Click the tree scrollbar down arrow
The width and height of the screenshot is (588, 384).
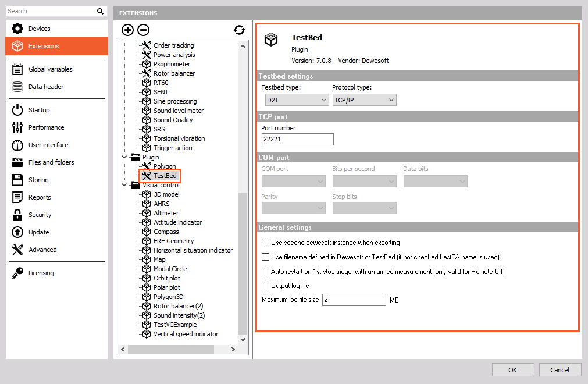[x=243, y=340]
